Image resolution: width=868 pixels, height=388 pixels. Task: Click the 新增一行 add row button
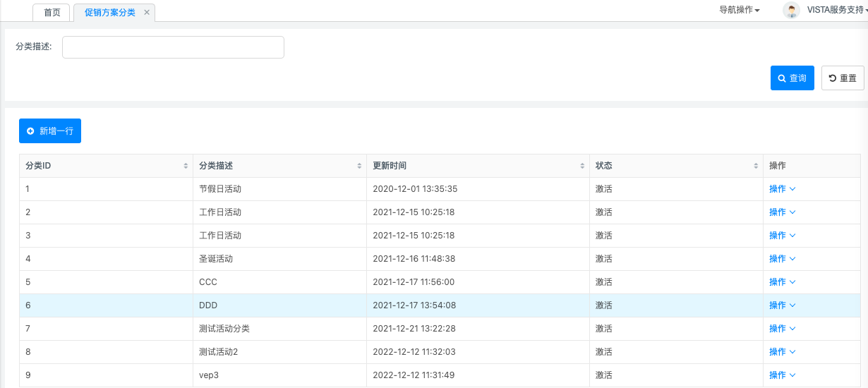[x=50, y=131]
